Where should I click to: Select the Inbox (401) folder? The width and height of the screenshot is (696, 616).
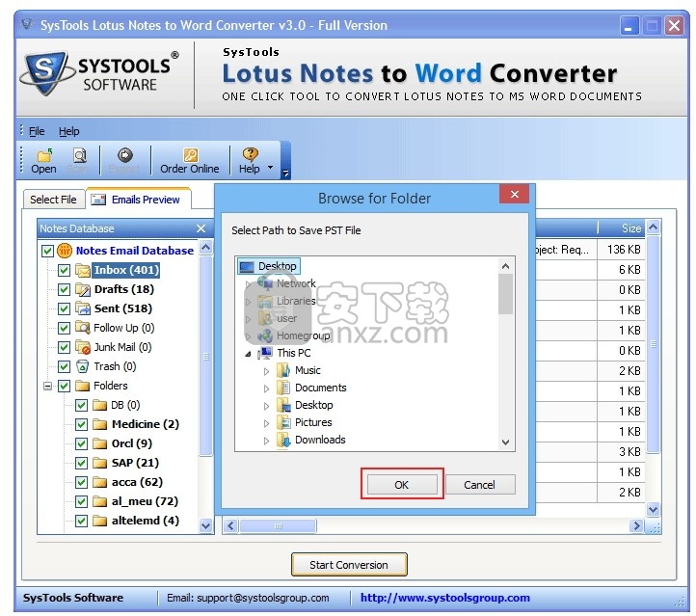point(126,270)
